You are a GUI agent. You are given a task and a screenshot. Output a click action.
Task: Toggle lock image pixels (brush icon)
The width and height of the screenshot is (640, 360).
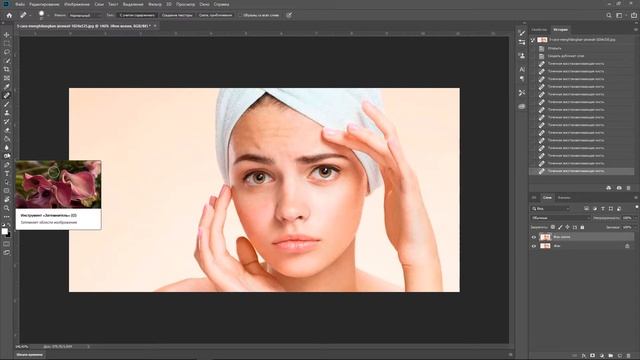click(x=560, y=227)
